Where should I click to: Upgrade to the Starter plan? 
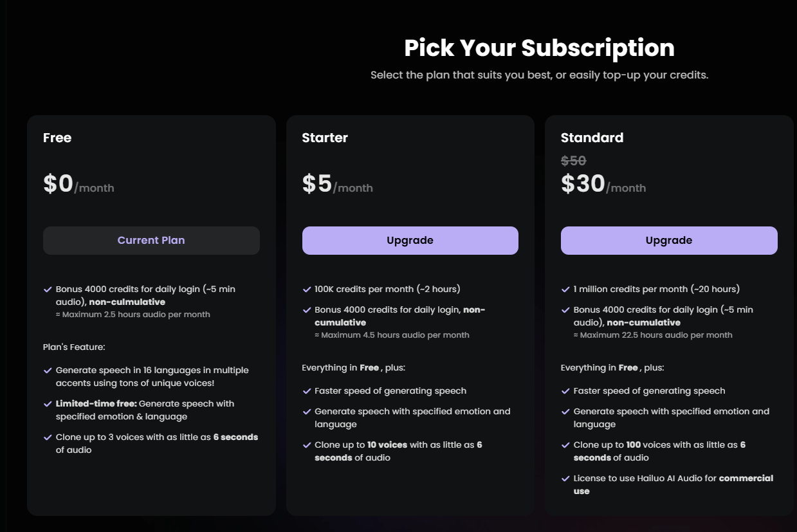pyautogui.click(x=410, y=241)
